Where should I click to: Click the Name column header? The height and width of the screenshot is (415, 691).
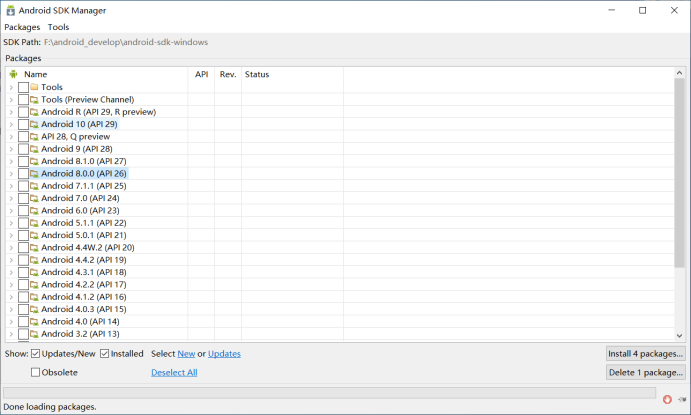(x=97, y=74)
